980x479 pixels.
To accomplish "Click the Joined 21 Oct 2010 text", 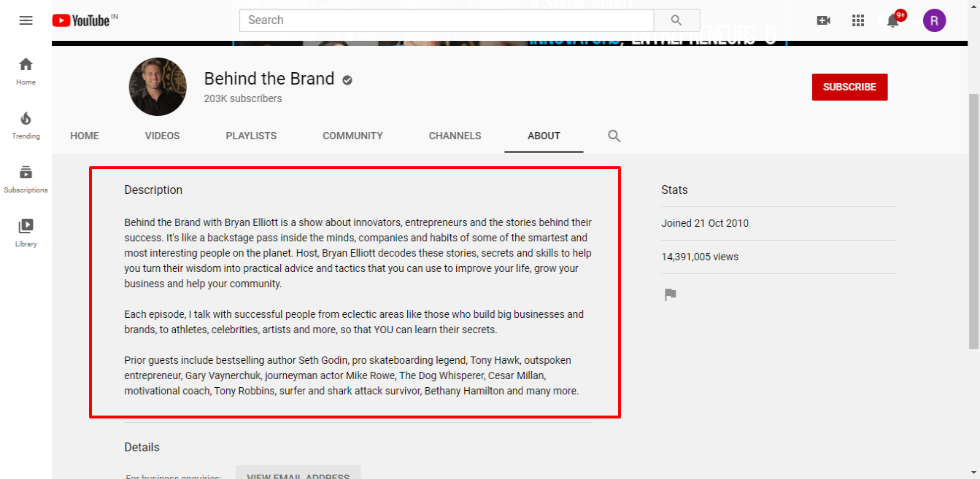I will click(x=705, y=223).
